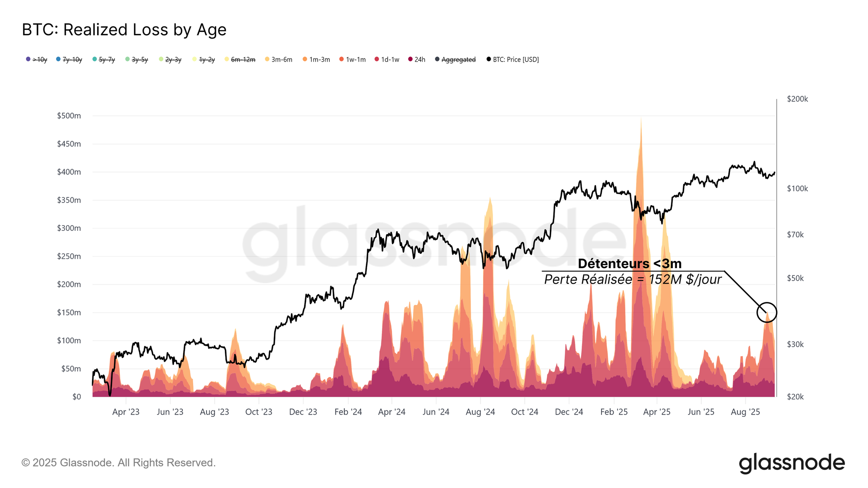Hide the 1d-1w age band
868x488 pixels.
(x=387, y=59)
